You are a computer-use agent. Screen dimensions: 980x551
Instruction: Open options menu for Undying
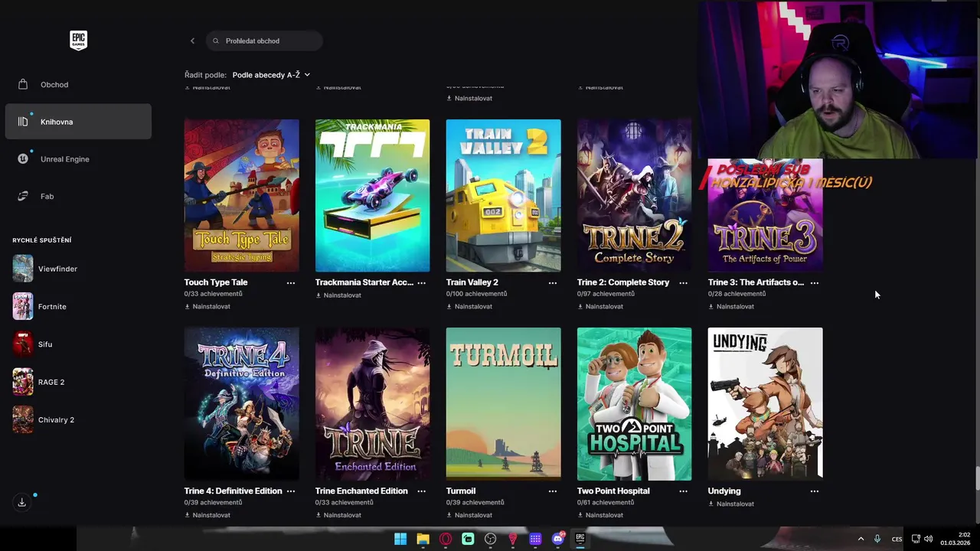815,491
